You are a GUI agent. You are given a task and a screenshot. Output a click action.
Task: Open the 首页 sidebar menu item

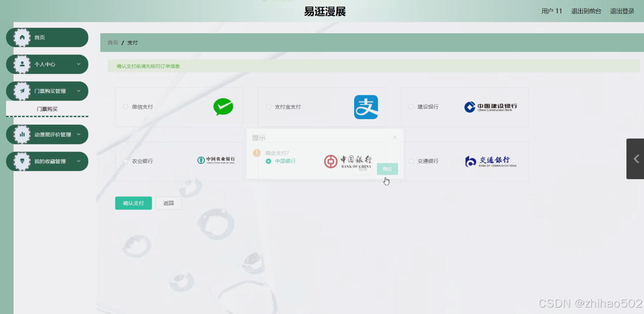tap(47, 37)
